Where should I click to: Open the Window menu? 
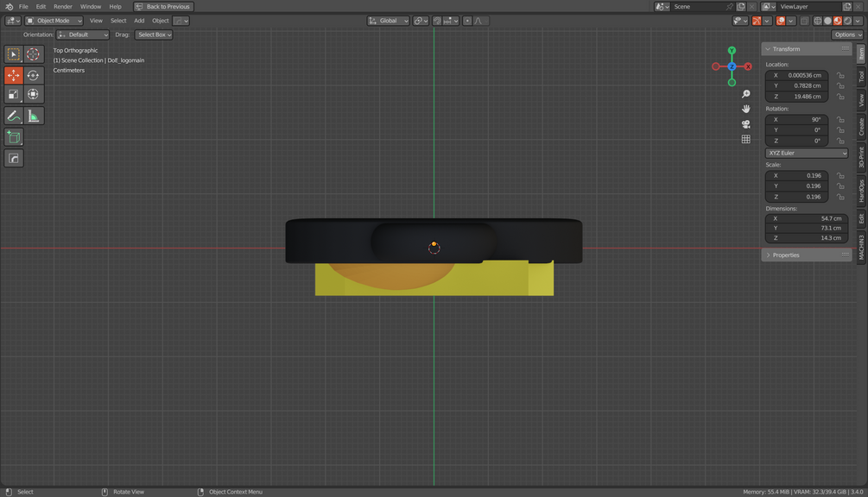coord(90,7)
